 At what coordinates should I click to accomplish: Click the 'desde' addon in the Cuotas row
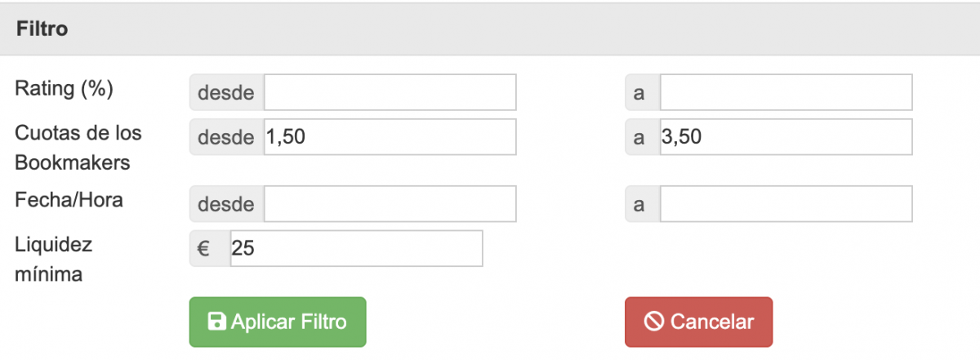(x=226, y=137)
